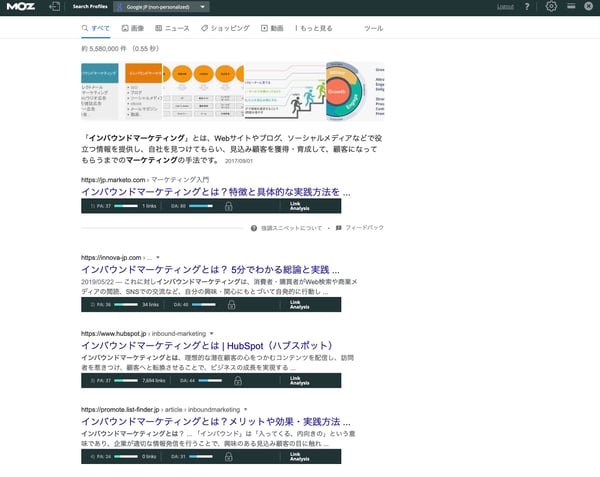Switch to the ショッピング tab

225,28
